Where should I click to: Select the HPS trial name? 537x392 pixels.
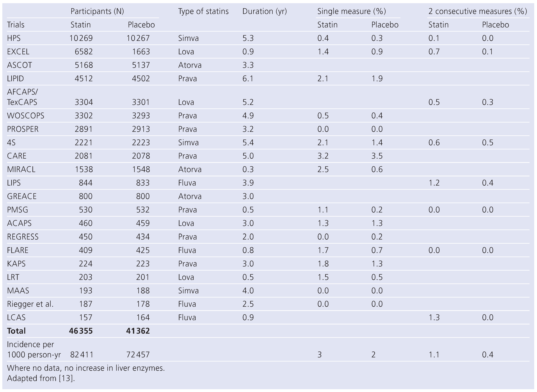(x=14, y=38)
